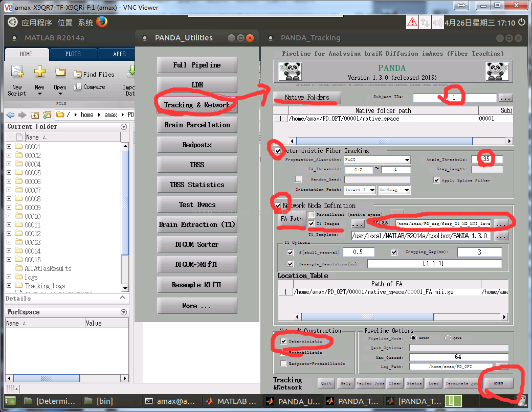Click the Full Pipeline button
The image size is (532, 412).
coord(197,65)
